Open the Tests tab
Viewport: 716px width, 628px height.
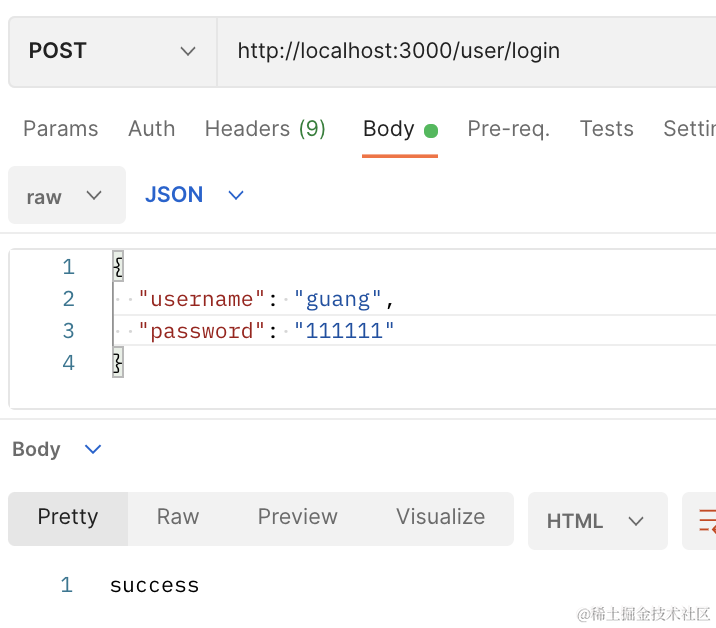tap(606, 129)
